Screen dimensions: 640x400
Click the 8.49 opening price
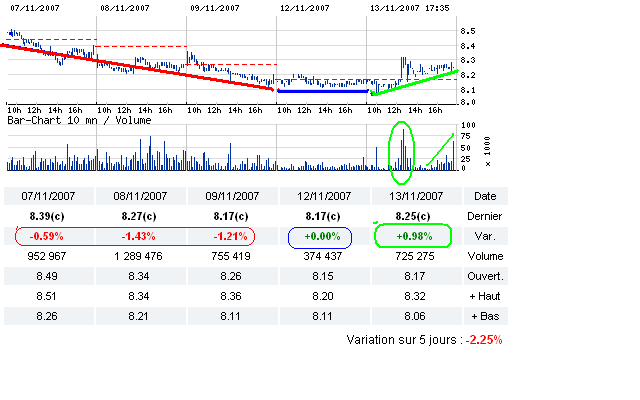coord(47,276)
